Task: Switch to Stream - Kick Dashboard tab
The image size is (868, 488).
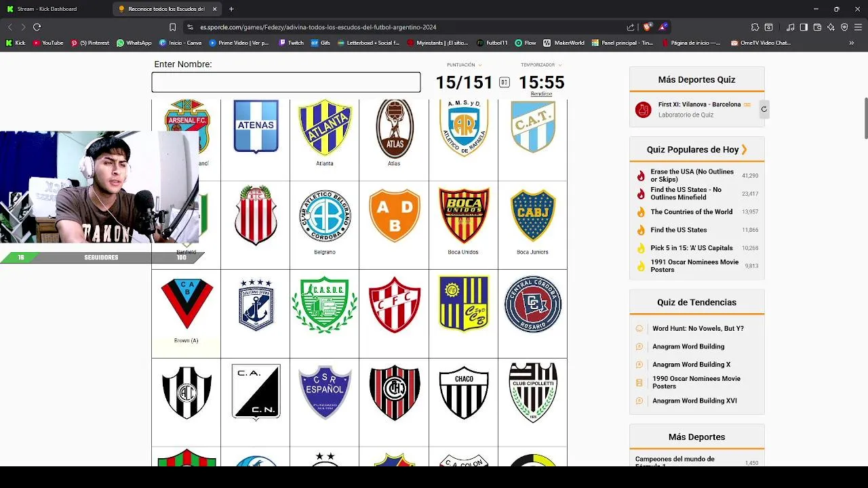Action: tap(47, 9)
